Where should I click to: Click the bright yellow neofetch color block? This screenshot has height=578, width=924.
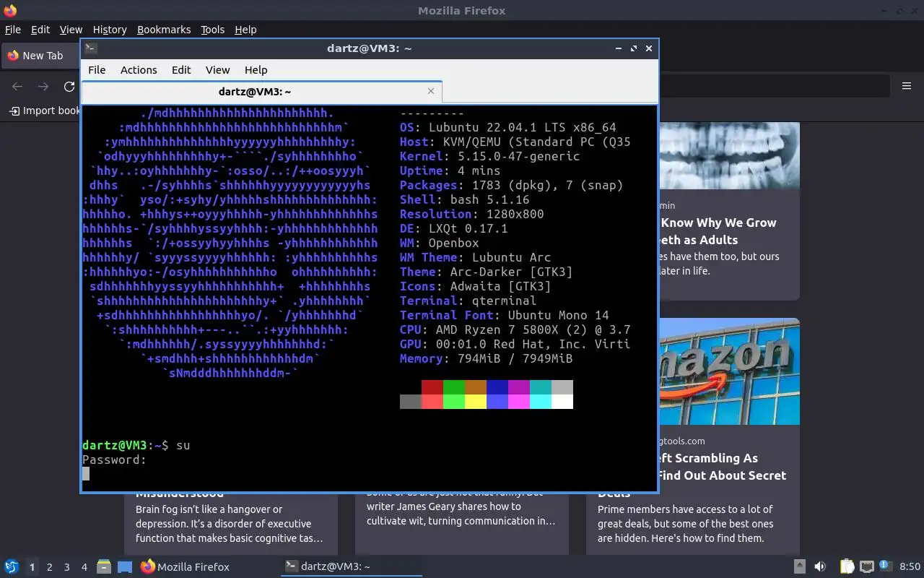pos(476,402)
